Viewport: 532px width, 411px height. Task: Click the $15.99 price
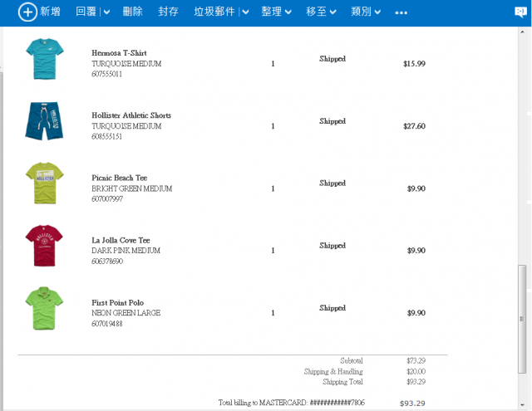414,64
